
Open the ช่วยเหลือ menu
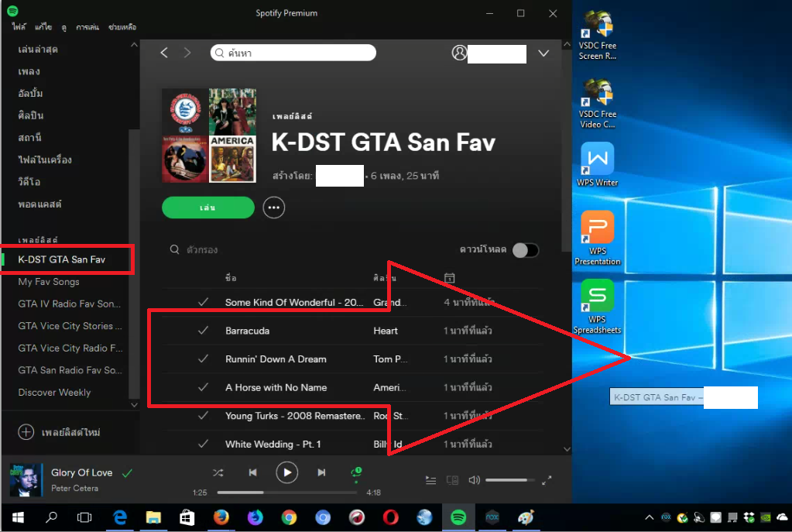(x=122, y=27)
